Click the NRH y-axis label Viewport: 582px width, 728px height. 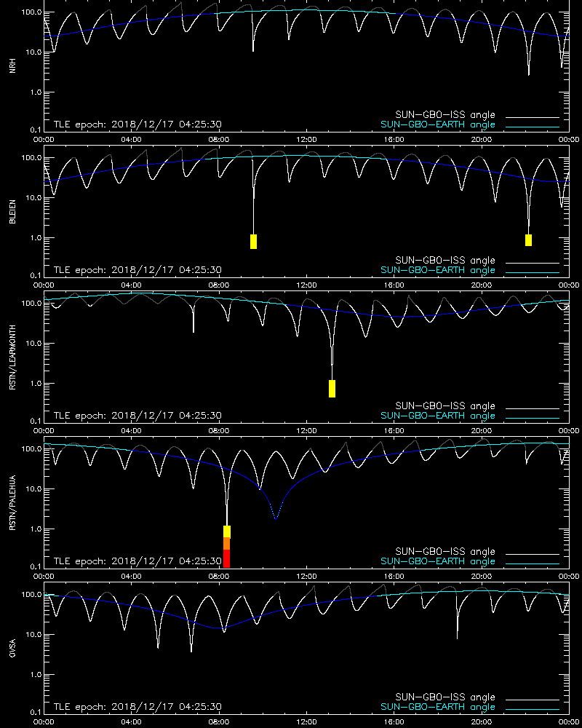click(12, 66)
